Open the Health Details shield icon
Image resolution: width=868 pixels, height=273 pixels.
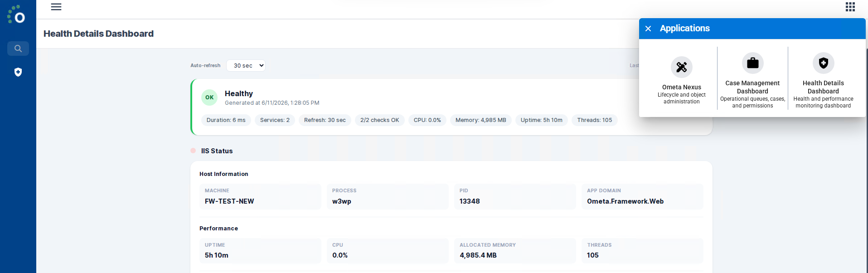(823, 63)
